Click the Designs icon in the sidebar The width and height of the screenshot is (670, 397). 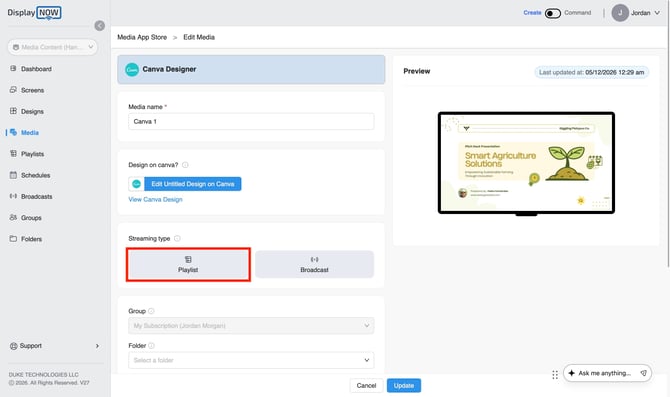[13, 111]
